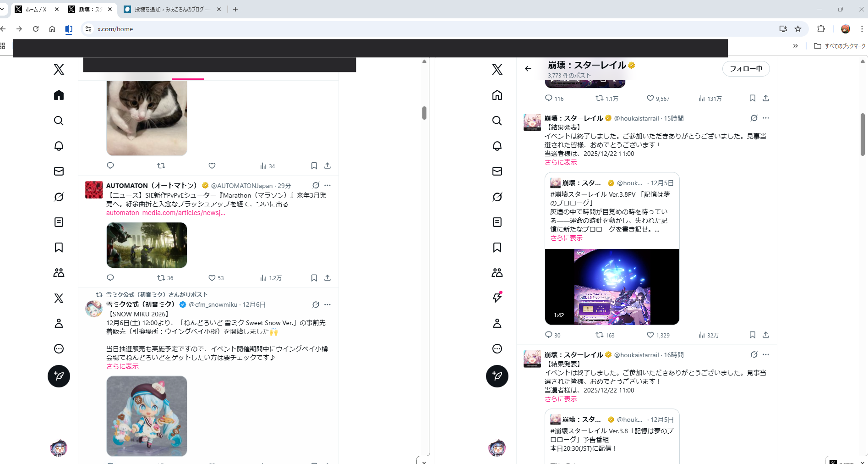Open Communities icon in left sidebar
This screenshot has width=868, height=464.
point(59,273)
